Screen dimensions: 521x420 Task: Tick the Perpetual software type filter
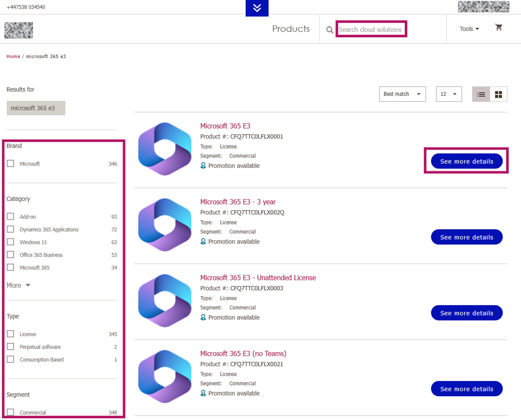pos(10,347)
